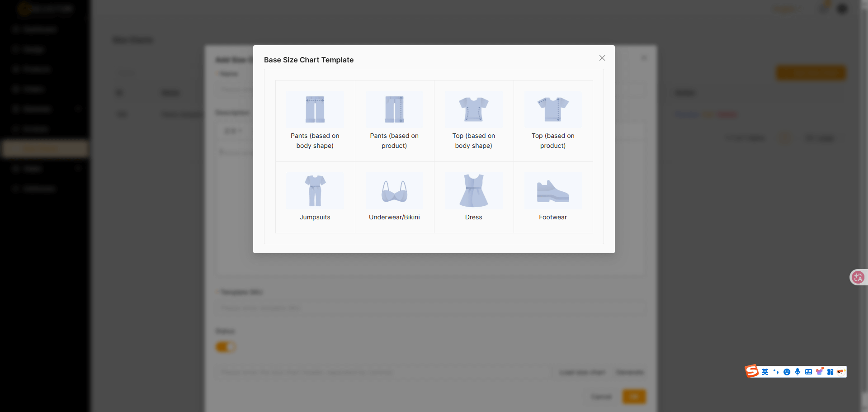This screenshot has height=412, width=868.
Task: Close the Base Size Chart Template dialog
Action: coord(602,58)
